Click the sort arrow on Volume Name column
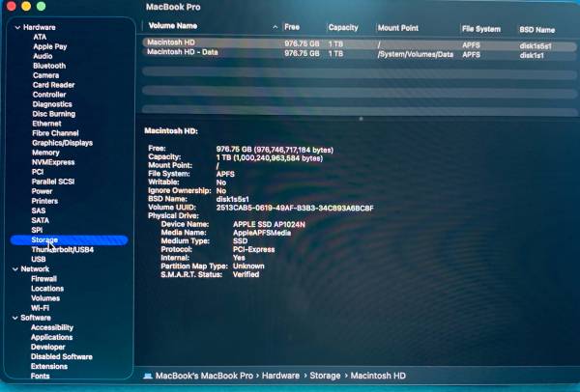Viewport: 580px width, 392px height. 275,27
